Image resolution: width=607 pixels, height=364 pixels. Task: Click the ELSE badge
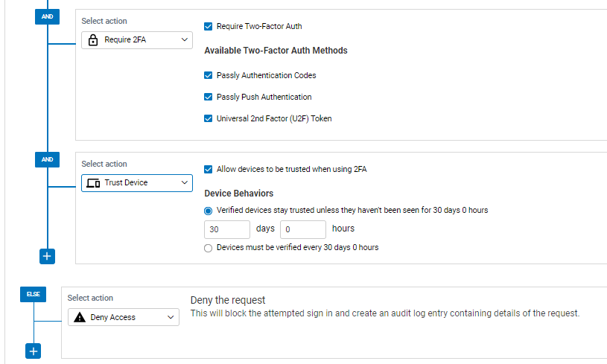pos(34,294)
